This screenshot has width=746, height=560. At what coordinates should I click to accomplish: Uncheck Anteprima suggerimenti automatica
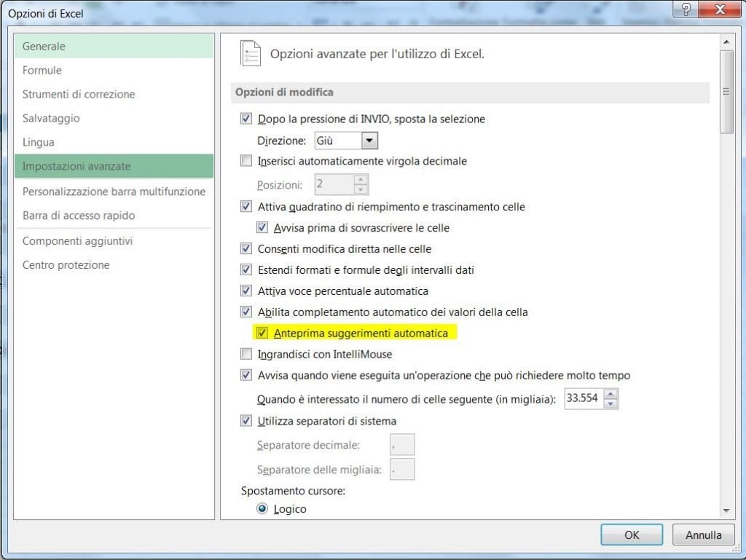263,333
